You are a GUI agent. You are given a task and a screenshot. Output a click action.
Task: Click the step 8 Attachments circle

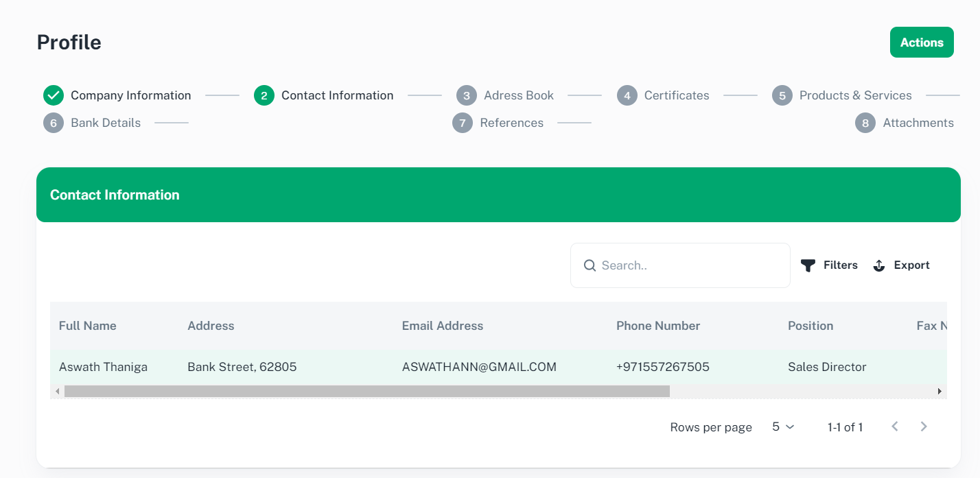click(x=865, y=123)
